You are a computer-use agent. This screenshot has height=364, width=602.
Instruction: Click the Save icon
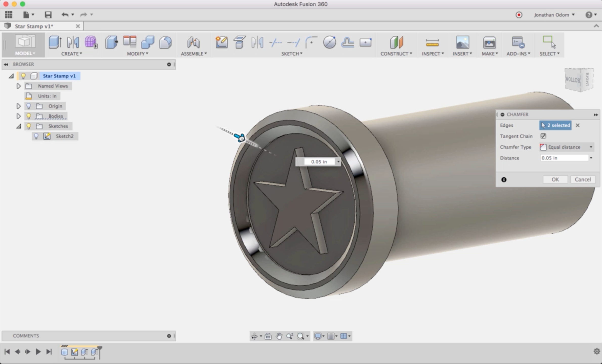pos(48,15)
